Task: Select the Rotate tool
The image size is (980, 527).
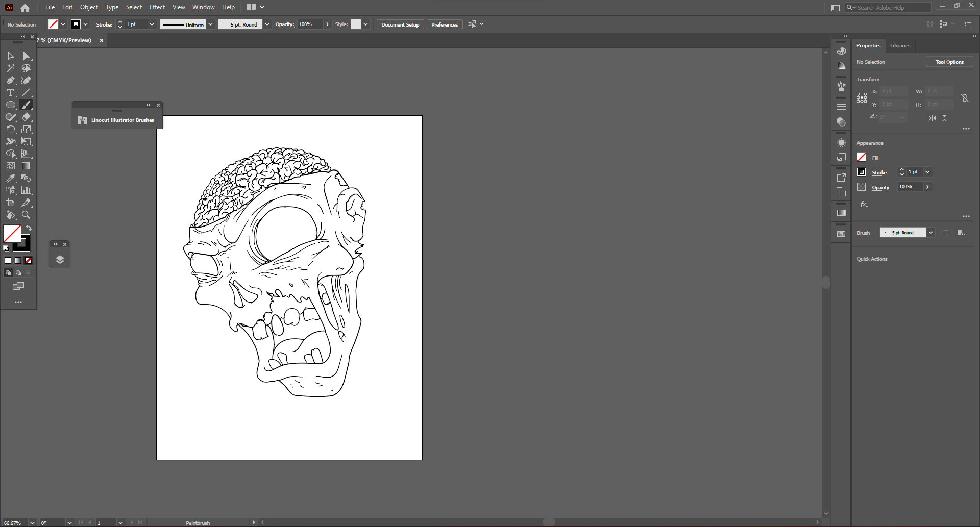Action: [11, 129]
